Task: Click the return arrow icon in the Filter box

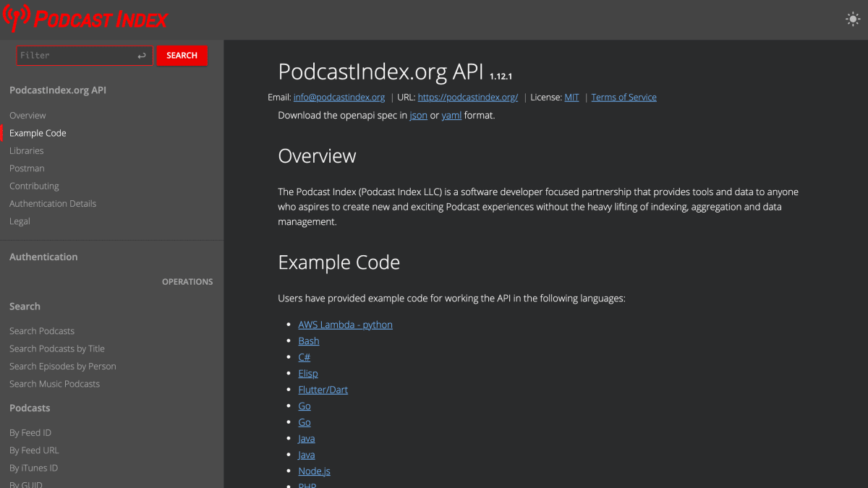Action: coord(142,56)
